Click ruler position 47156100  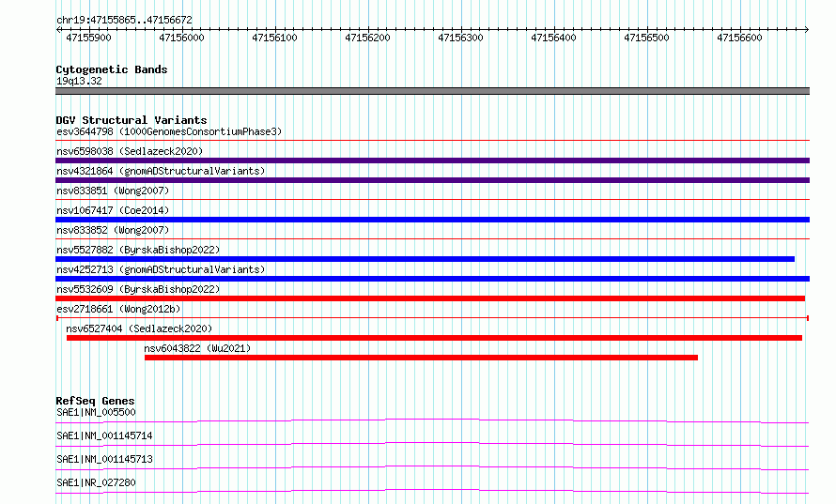274,38
